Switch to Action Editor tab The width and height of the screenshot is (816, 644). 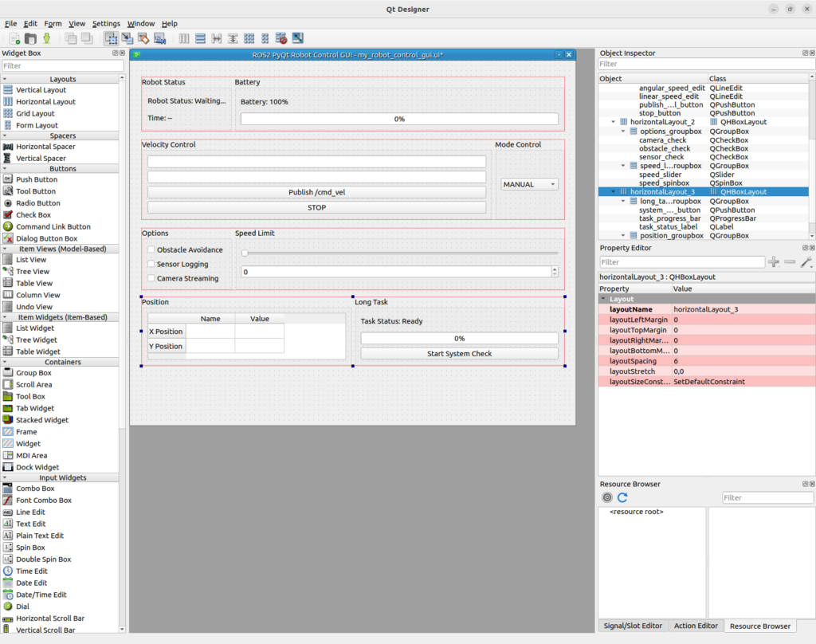695,626
